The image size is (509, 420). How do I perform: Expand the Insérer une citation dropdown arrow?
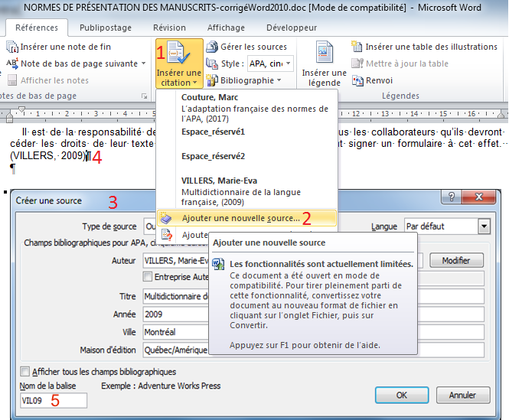[194, 83]
